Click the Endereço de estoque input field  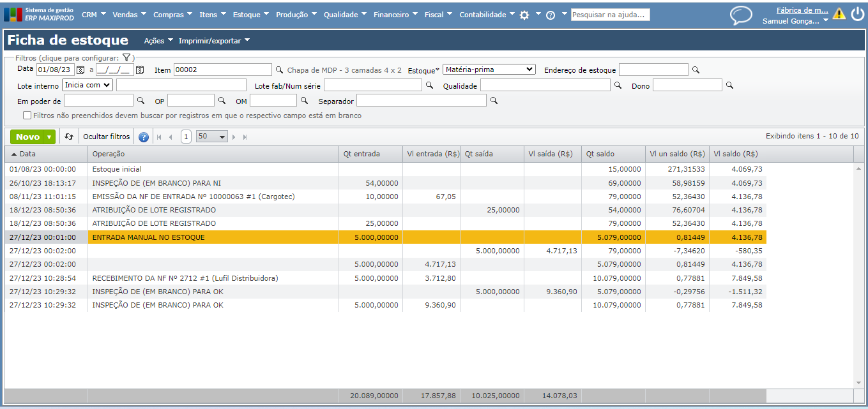(653, 70)
